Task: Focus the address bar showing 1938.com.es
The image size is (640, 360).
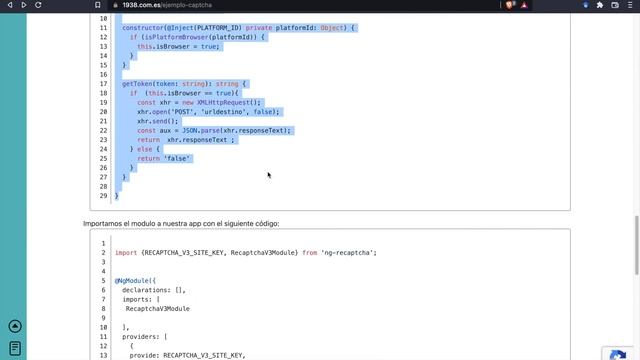Action: pyautogui.click(x=302, y=5)
